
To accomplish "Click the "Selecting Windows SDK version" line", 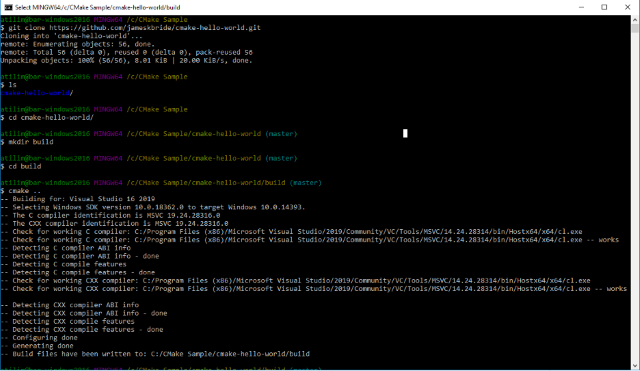I will click(153, 207).
